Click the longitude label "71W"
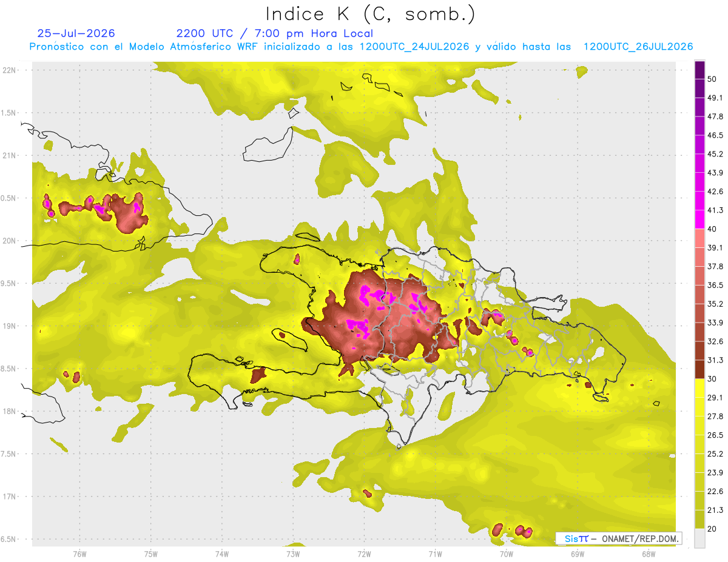The image size is (728, 562). [435, 554]
